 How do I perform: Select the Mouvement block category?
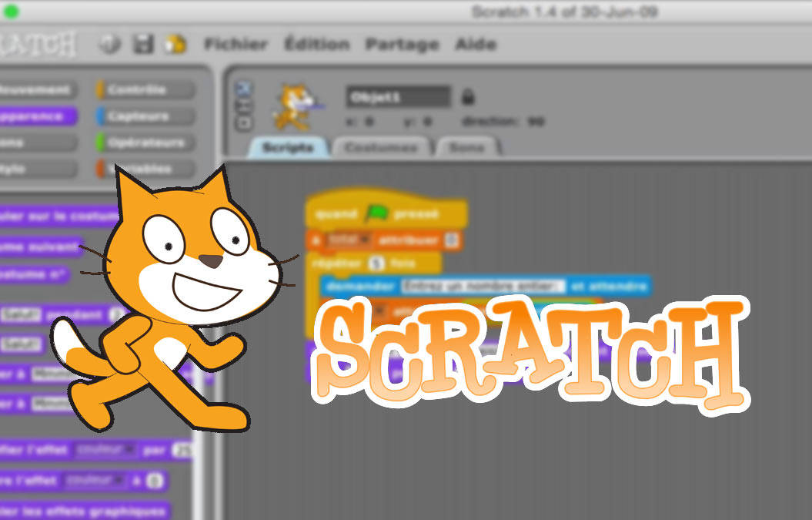37,89
